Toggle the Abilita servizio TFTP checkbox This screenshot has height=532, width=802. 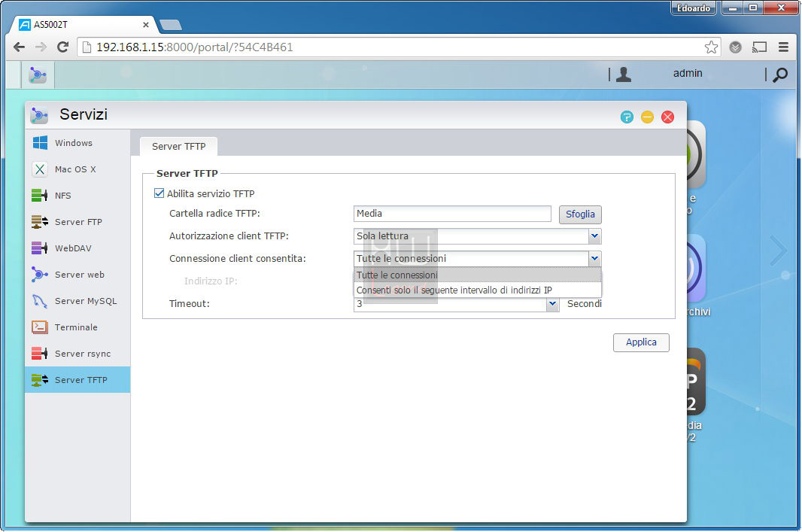[159, 193]
